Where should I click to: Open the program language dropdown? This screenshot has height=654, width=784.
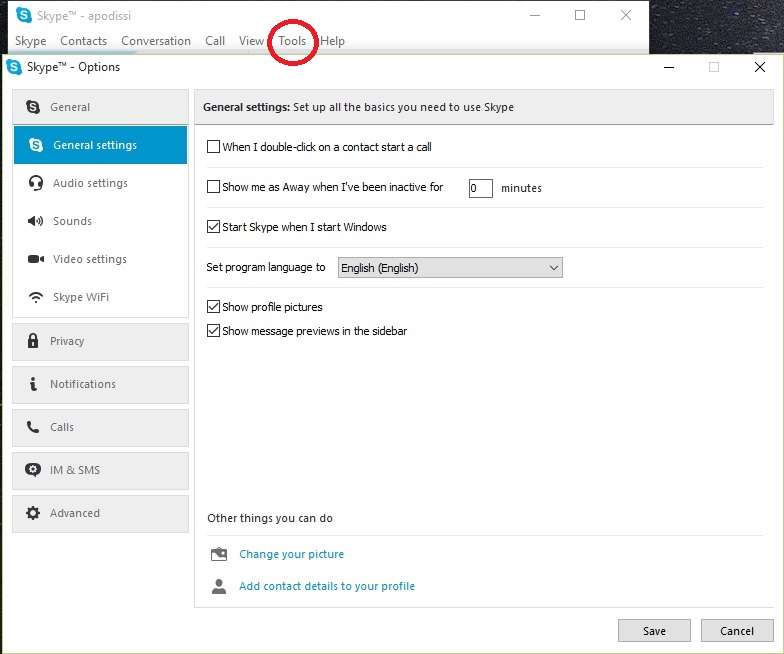coord(450,268)
